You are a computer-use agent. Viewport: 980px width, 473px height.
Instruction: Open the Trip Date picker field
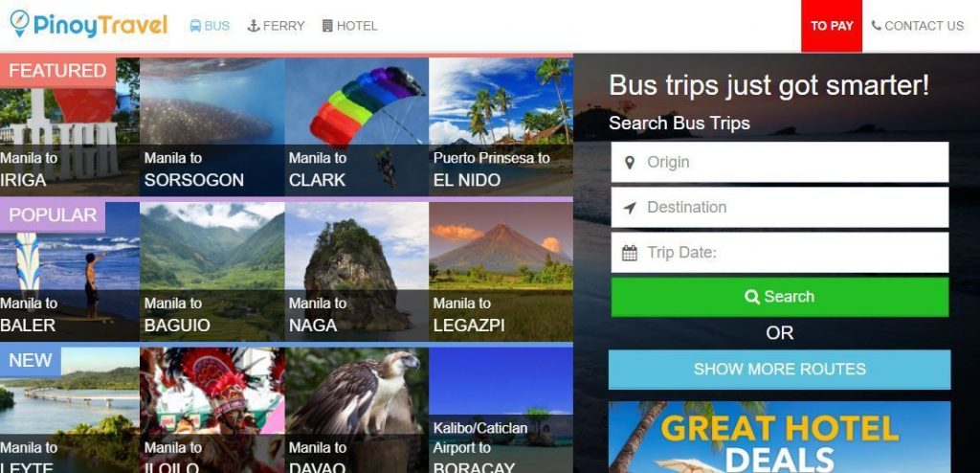point(779,253)
